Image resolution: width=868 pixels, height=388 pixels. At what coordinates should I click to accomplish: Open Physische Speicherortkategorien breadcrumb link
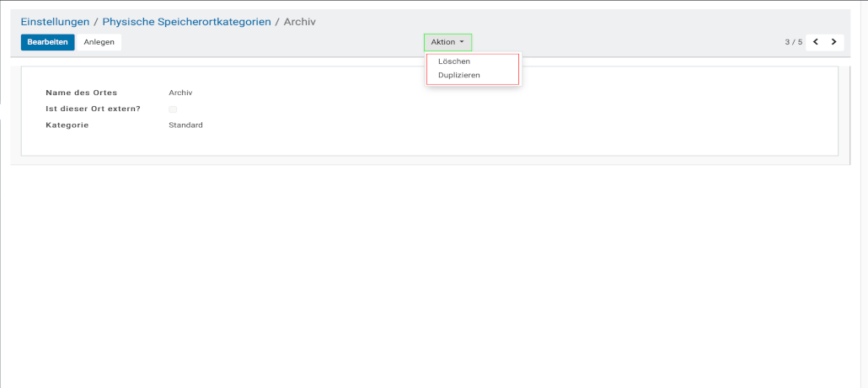coord(186,22)
